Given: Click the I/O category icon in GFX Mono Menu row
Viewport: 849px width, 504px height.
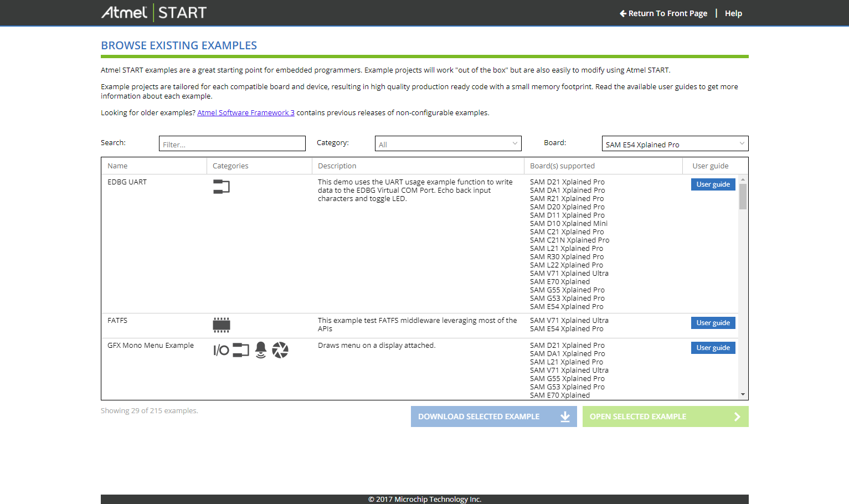Looking at the screenshot, I should coord(221,350).
